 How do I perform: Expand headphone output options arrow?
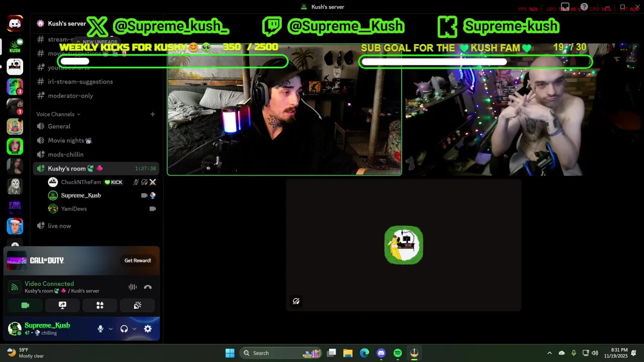click(134, 329)
